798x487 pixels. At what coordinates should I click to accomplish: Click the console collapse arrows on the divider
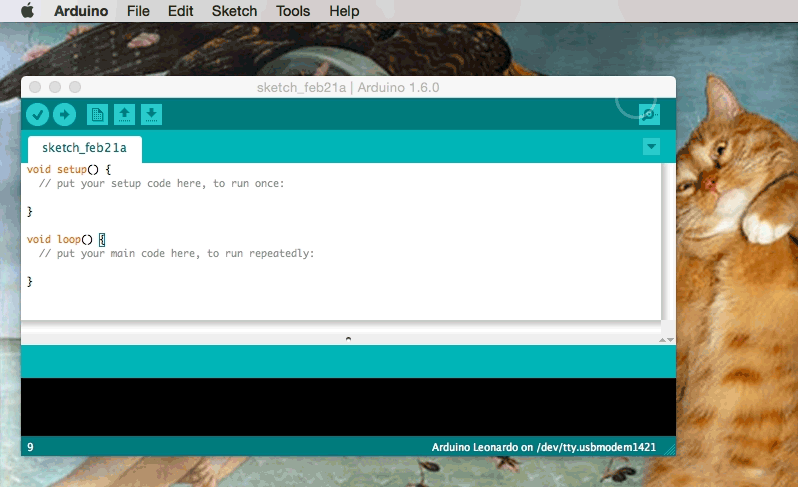pos(666,340)
